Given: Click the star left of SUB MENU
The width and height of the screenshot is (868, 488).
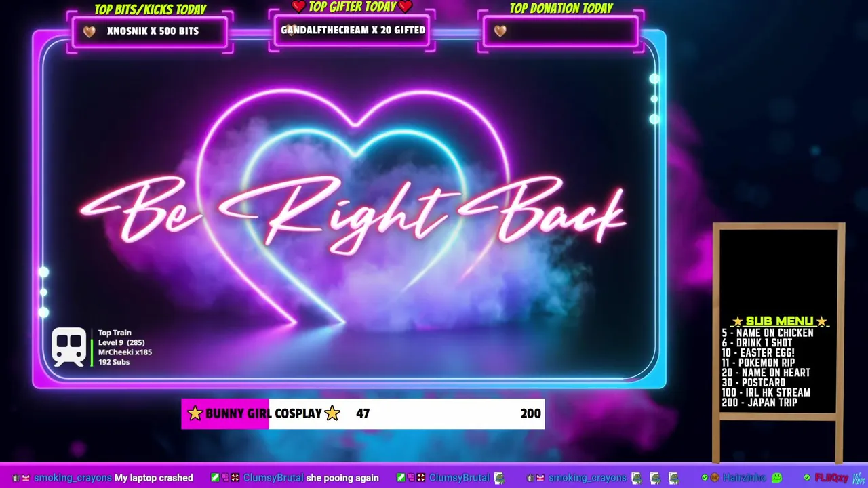Looking at the screenshot, I should [x=737, y=321].
